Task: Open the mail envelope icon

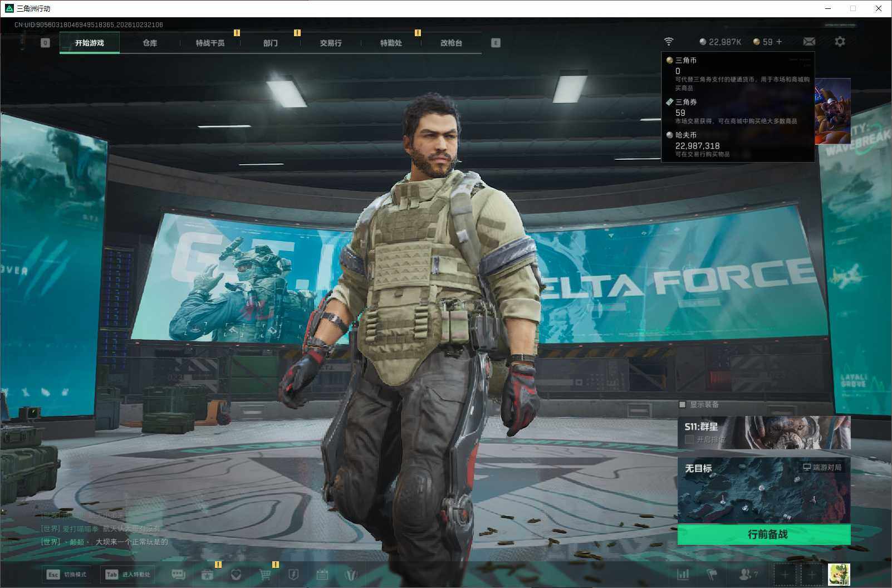Action: (809, 42)
